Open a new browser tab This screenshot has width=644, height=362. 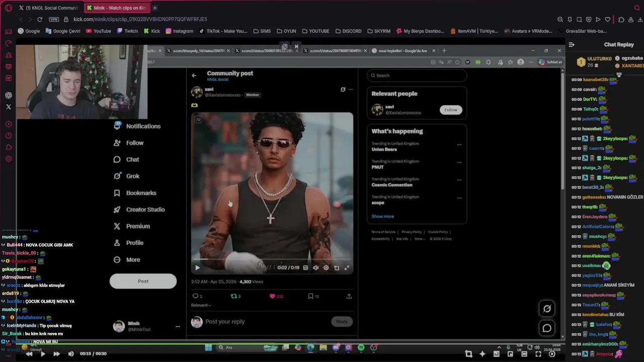coord(155,8)
